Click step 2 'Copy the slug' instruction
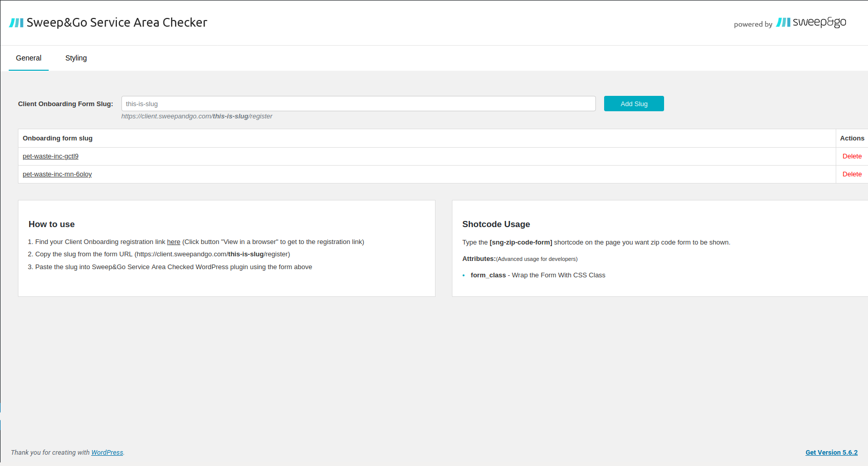The image size is (868, 466). 162,254
